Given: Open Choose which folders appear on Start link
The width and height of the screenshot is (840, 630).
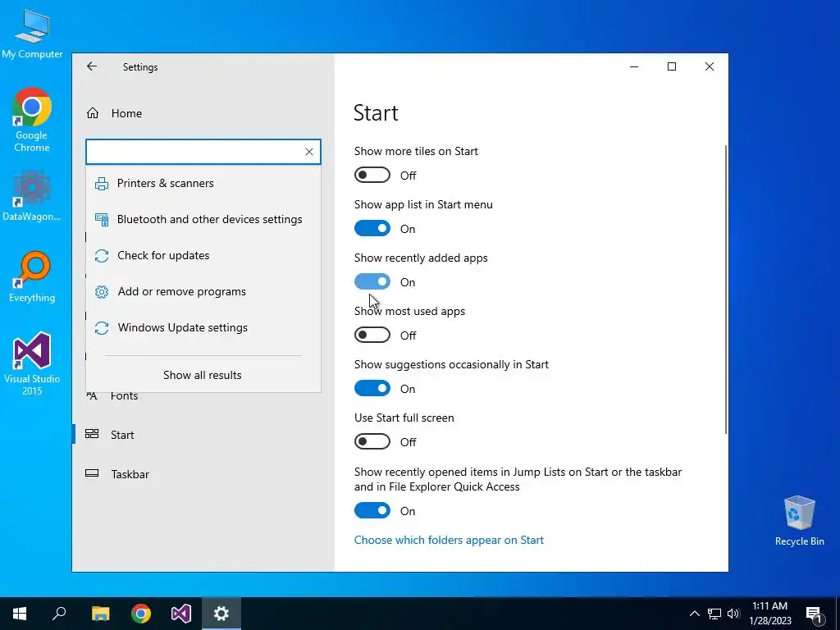Looking at the screenshot, I should pyautogui.click(x=449, y=540).
